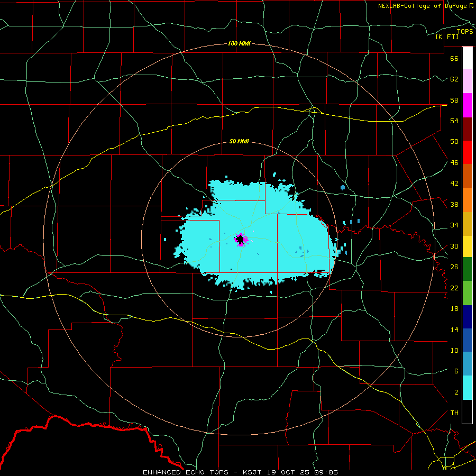Click the 'TOPS' legend title
The width and height of the screenshot is (476, 476).
[465, 32]
